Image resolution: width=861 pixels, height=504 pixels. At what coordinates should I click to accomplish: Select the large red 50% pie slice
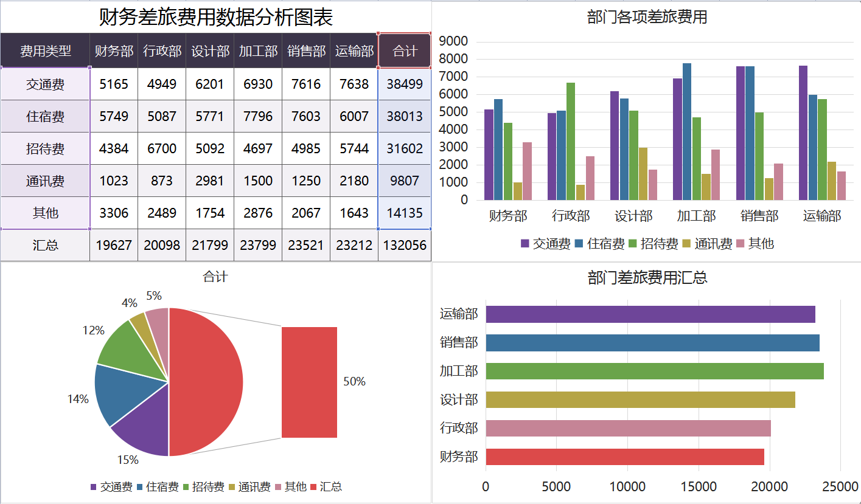207,382
